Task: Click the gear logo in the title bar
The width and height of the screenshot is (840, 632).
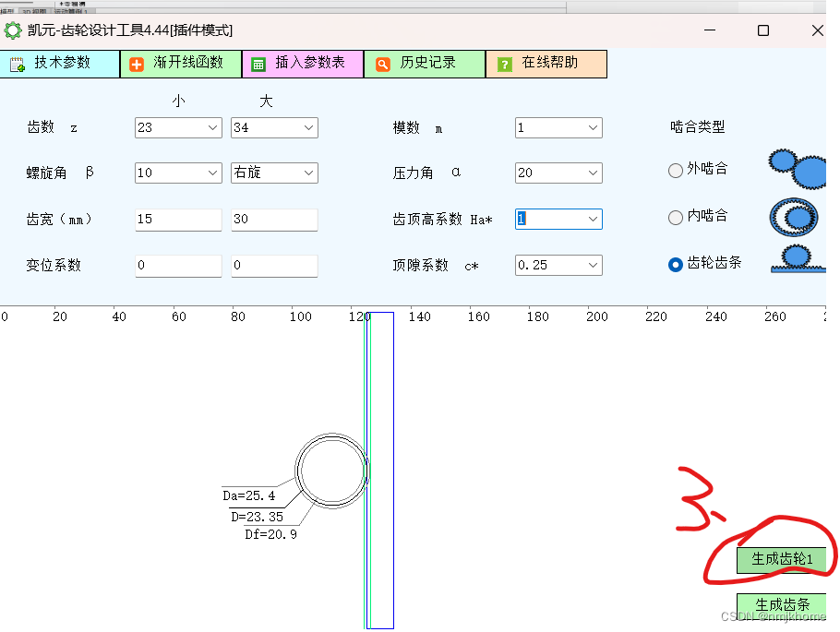Action: coord(13,30)
